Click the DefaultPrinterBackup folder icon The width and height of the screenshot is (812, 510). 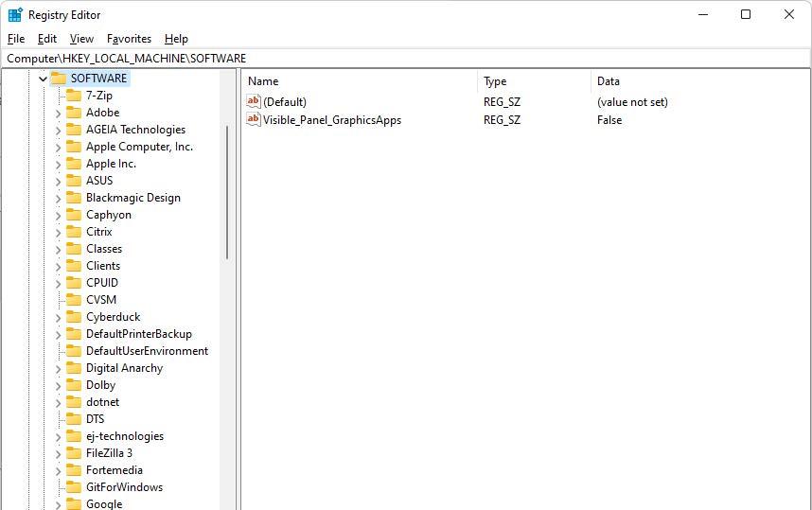click(74, 334)
